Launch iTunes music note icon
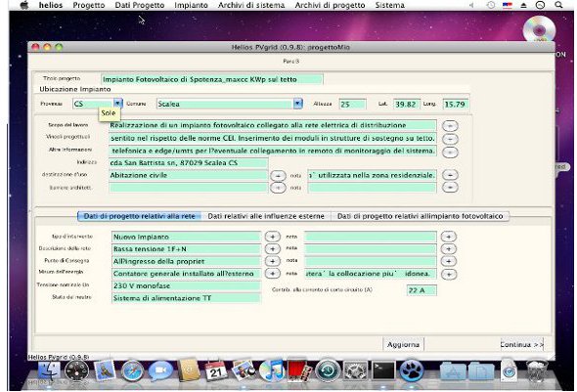The width and height of the screenshot is (577, 392). click(272, 371)
